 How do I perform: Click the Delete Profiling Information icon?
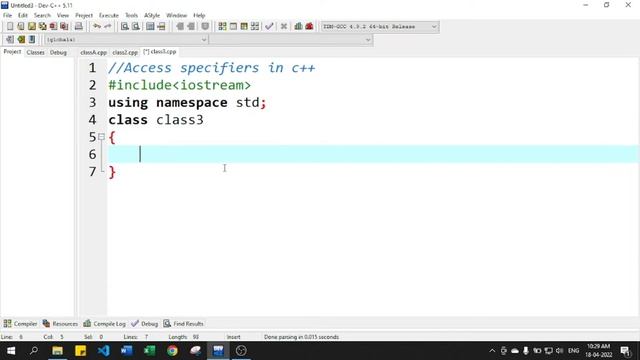point(309,27)
